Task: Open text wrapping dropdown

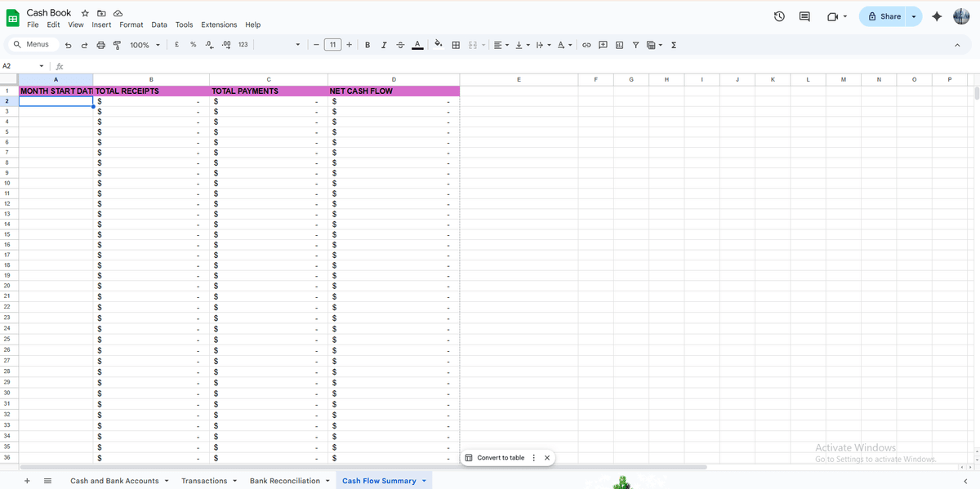Action: (x=543, y=45)
